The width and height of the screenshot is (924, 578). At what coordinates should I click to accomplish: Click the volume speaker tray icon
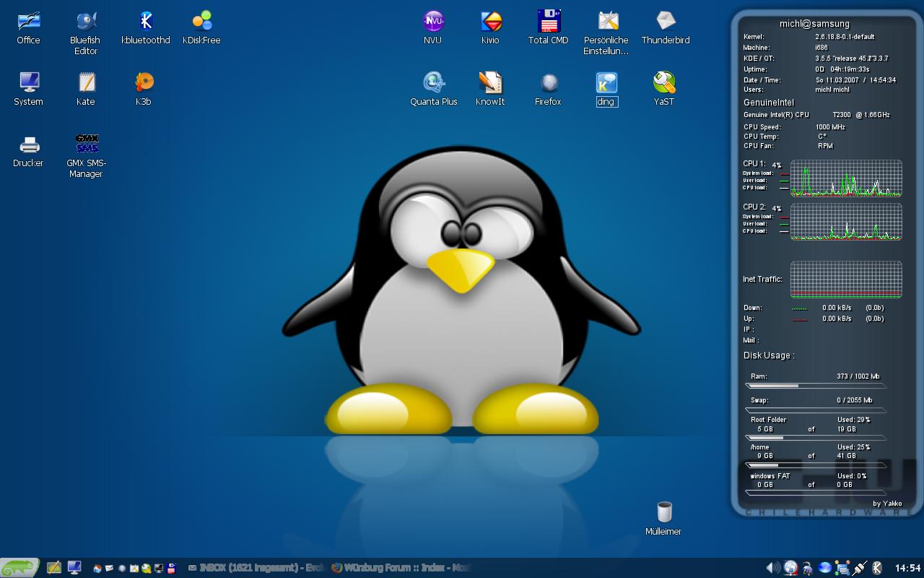[773, 568]
